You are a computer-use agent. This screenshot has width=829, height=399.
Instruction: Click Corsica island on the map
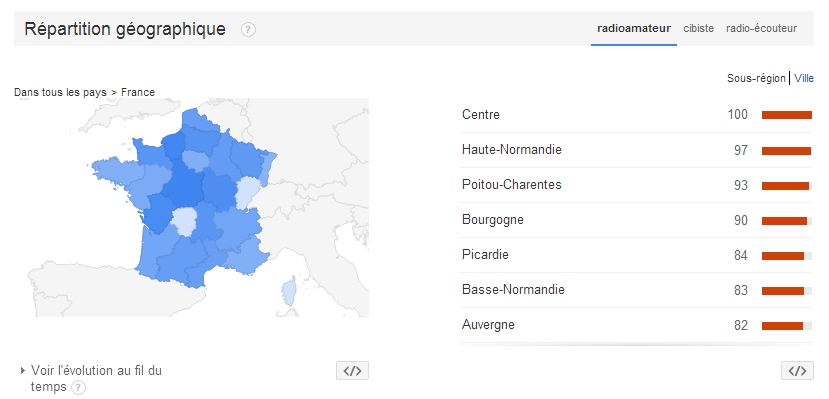289,291
